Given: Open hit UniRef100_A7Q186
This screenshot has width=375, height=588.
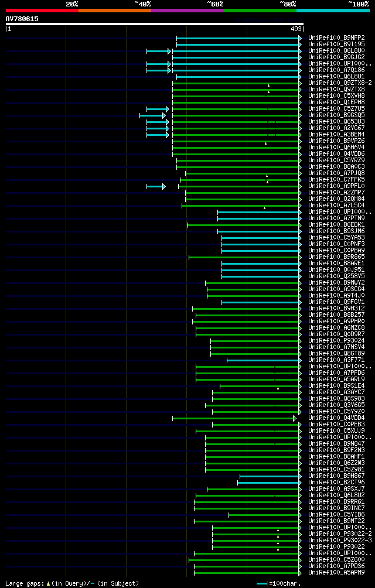Looking at the screenshot, I should (x=336, y=70).
